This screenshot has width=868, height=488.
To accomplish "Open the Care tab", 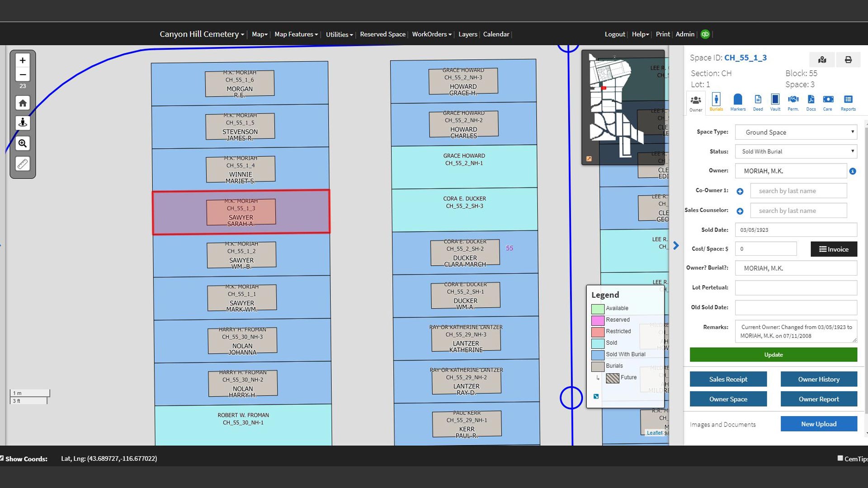I will tap(828, 102).
